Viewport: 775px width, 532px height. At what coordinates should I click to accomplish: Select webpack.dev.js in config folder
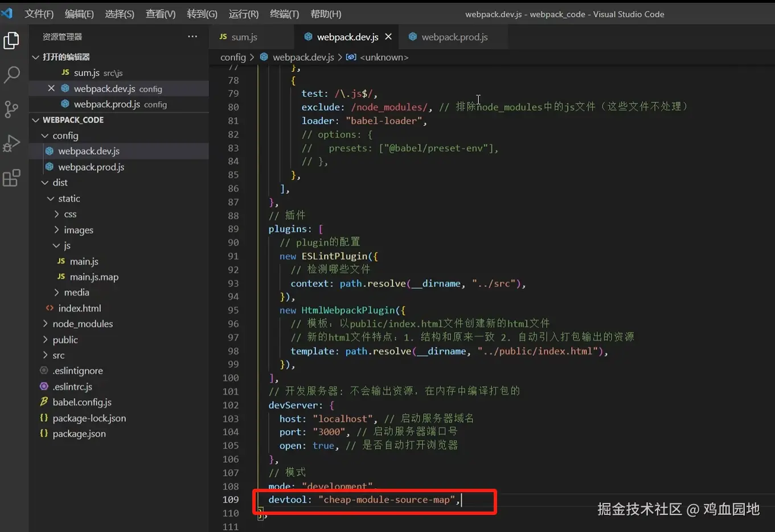120,151
